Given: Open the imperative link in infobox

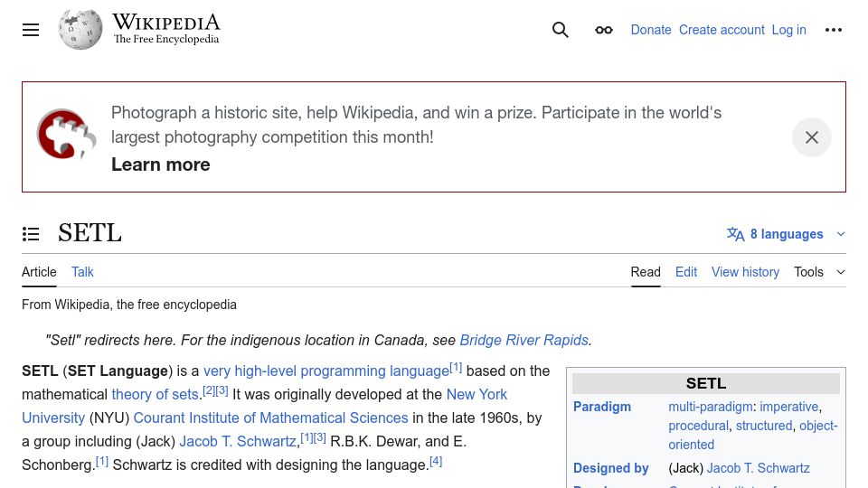Looking at the screenshot, I should click(788, 407).
